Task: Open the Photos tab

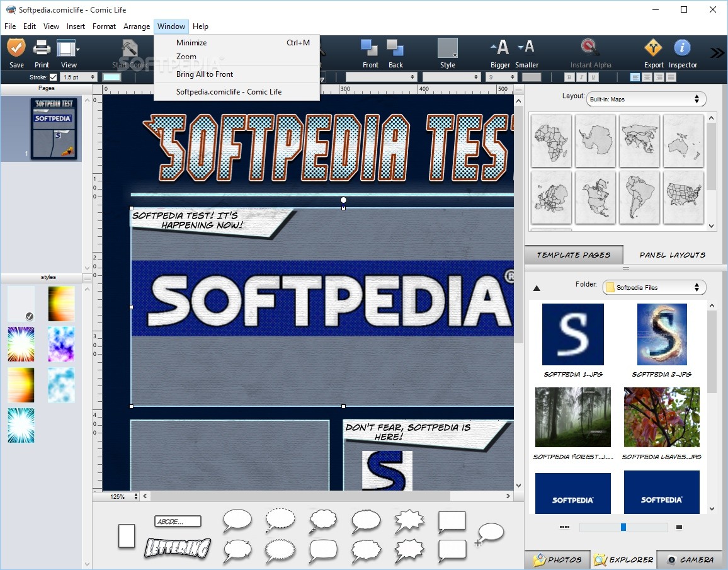Action: tap(557, 560)
